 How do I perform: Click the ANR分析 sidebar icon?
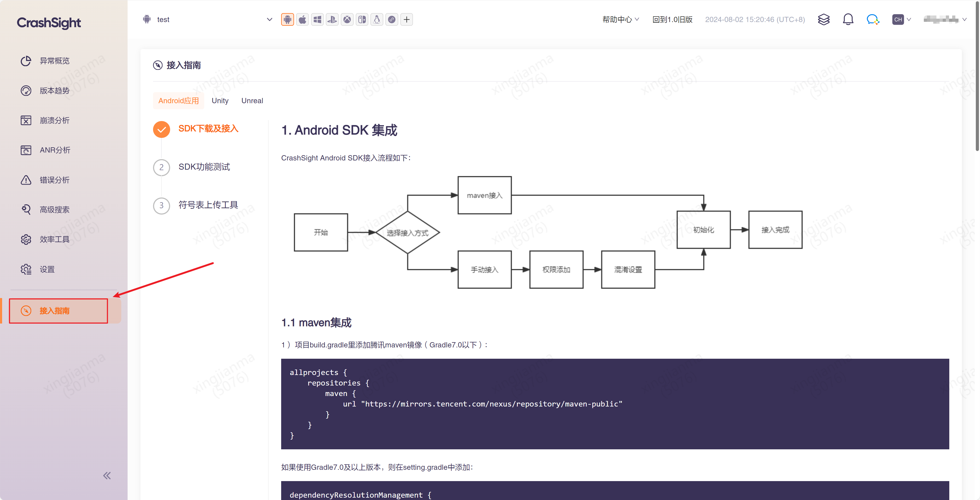pos(25,150)
